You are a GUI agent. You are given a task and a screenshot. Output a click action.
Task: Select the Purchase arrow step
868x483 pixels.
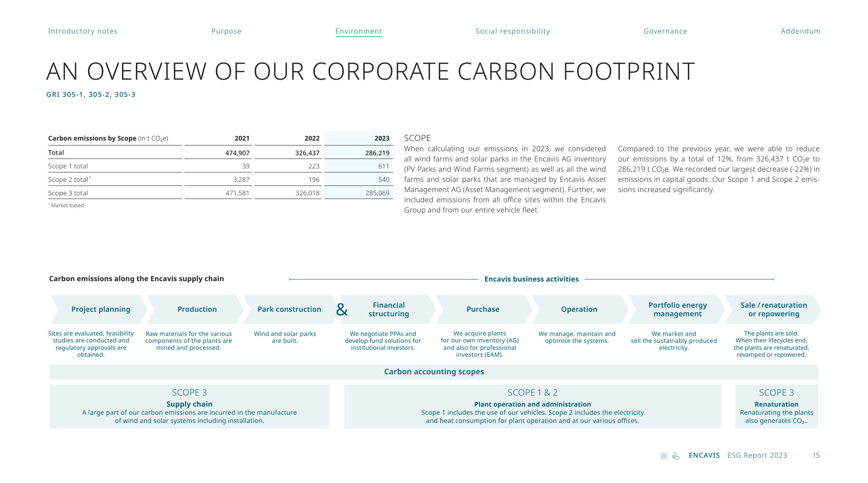[484, 309]
